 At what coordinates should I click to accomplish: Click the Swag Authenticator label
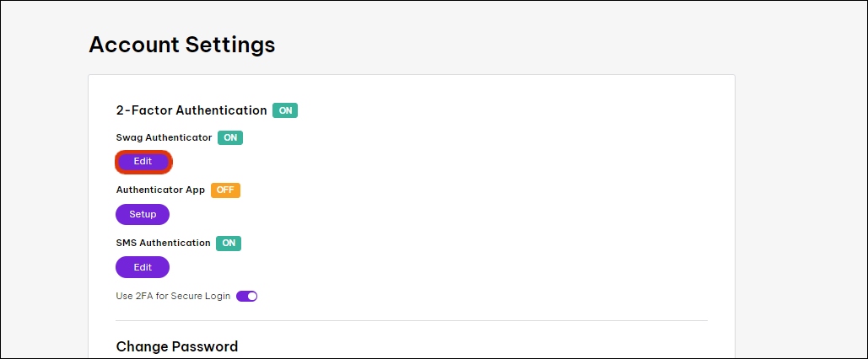click(x=164, y=137)
